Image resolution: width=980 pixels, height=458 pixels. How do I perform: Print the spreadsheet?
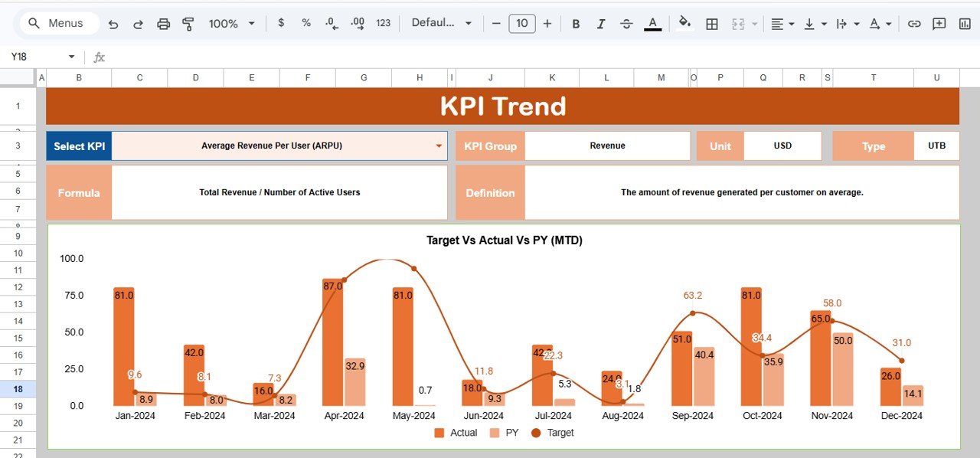[x=163, y=24]
